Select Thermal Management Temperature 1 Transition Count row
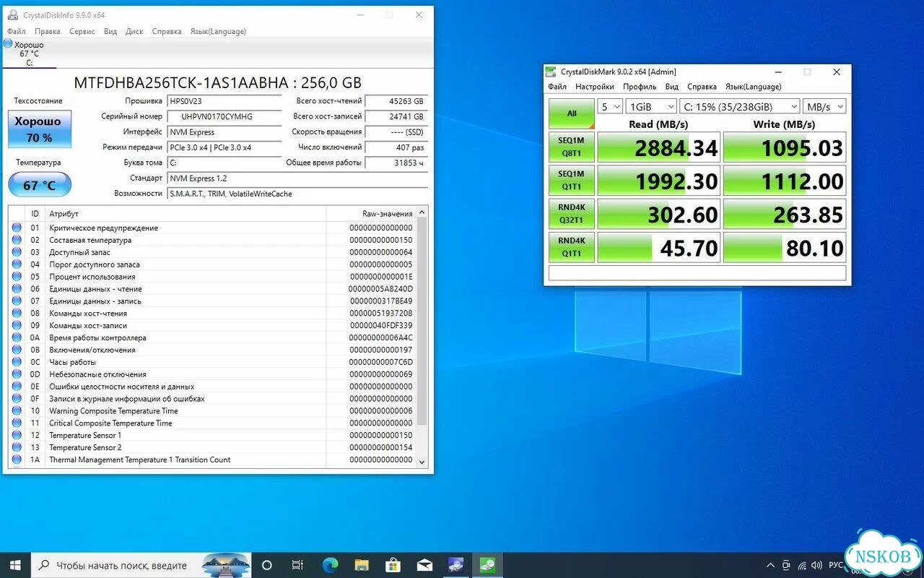Viewport: 924px width, 578px height. coord(212,460)
